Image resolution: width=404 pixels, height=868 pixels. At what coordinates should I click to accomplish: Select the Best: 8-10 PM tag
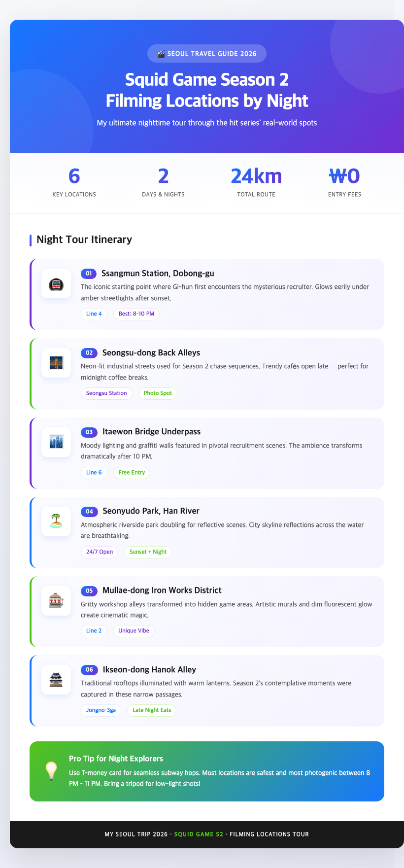[x=136, y=314]
